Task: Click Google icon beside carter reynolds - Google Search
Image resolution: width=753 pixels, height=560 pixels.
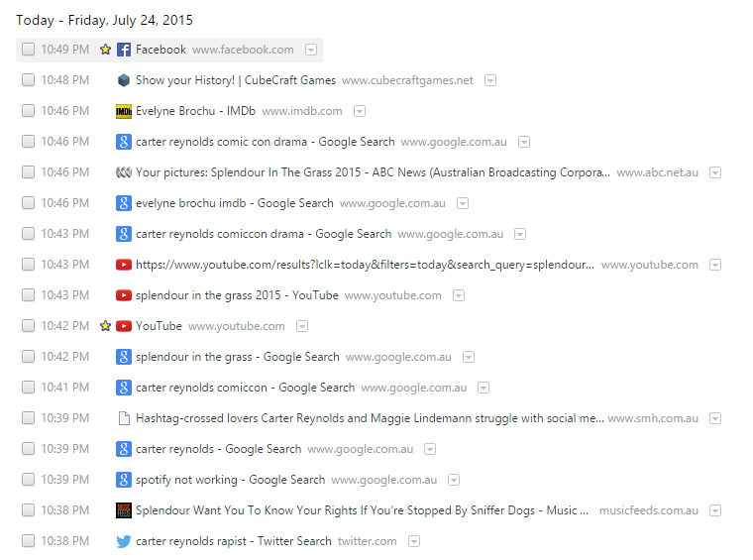Action: (x=124, y=449)
